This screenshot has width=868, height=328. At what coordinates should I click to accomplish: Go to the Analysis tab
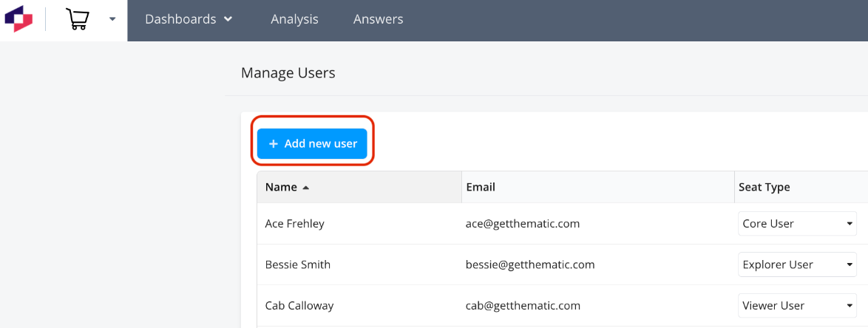tap(294, 19)
